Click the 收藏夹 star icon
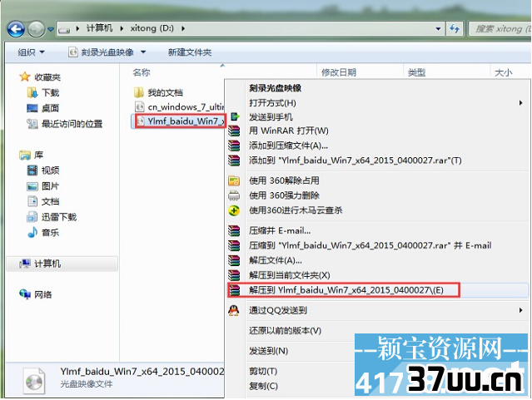 coord(25,77)
